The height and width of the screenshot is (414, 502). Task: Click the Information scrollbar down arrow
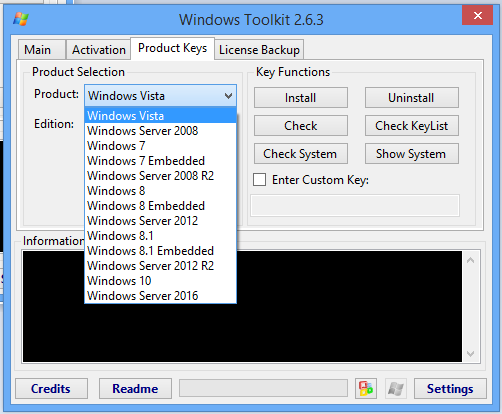[471, 353]
